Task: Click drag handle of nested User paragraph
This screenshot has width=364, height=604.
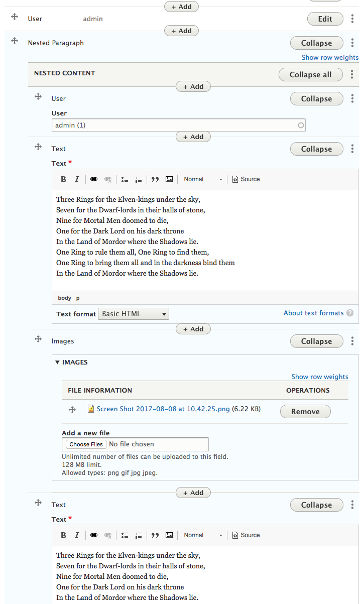Action: [38, 96]
